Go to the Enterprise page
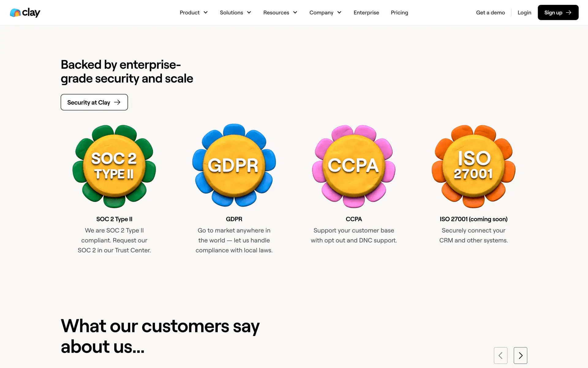 [x=366, y=13]
